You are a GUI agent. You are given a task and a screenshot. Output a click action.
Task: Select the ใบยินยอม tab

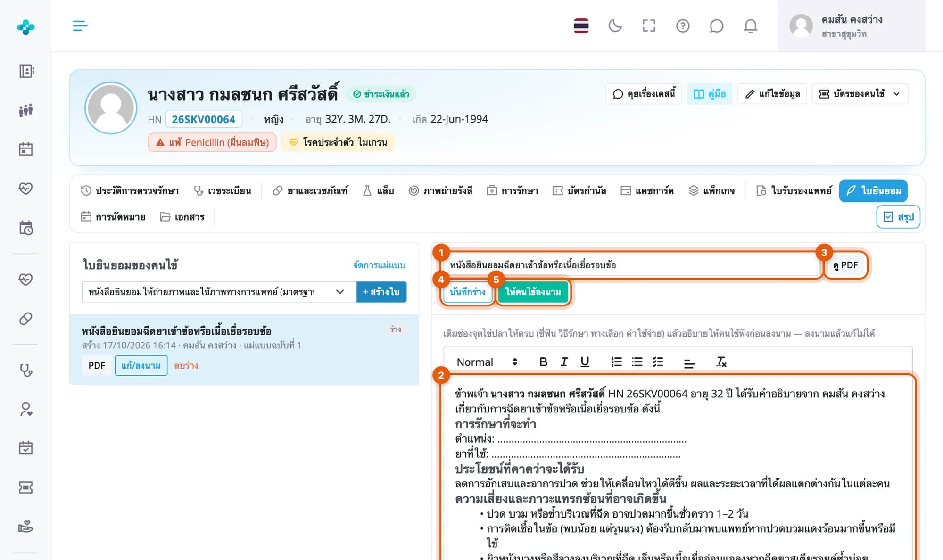coord(873,191)
